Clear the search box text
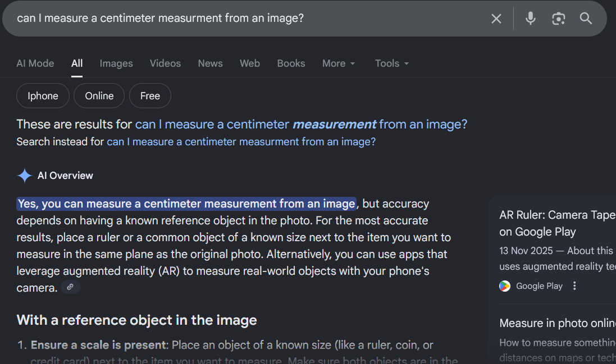This screenshot has height=364, width=616. pos(496,19)
